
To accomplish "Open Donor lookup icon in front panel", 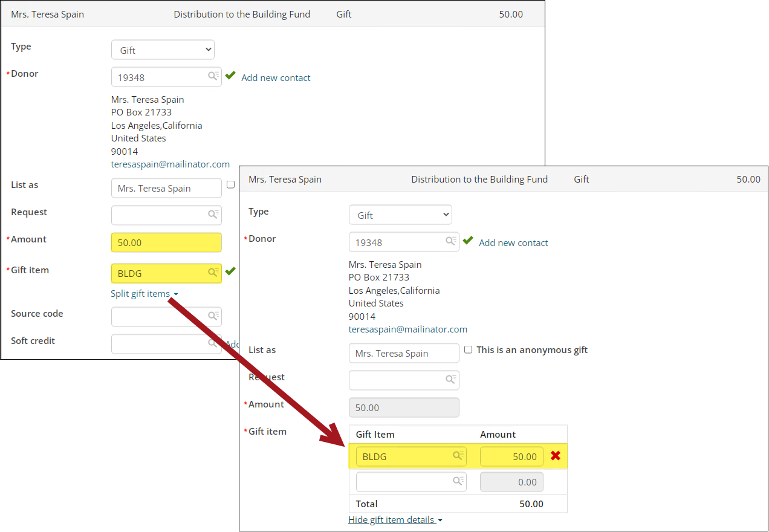I will [452, 241].
